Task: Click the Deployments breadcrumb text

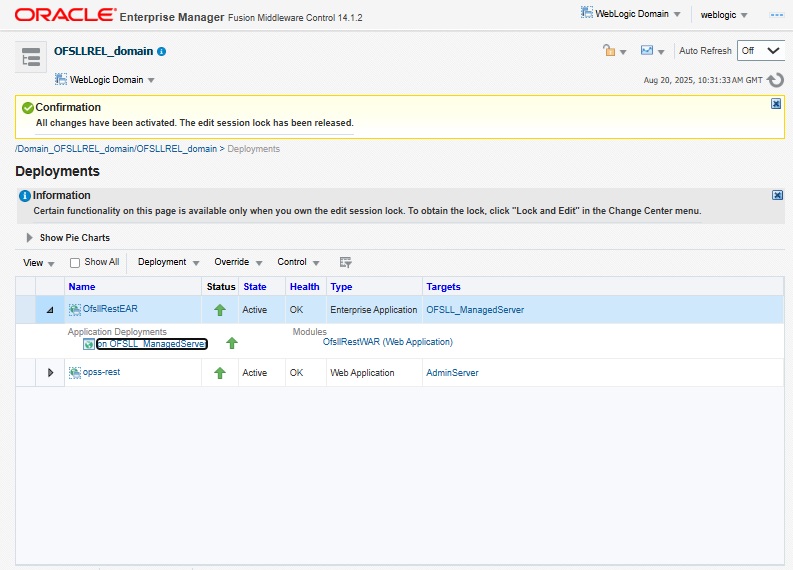Action: pos(253,149)
